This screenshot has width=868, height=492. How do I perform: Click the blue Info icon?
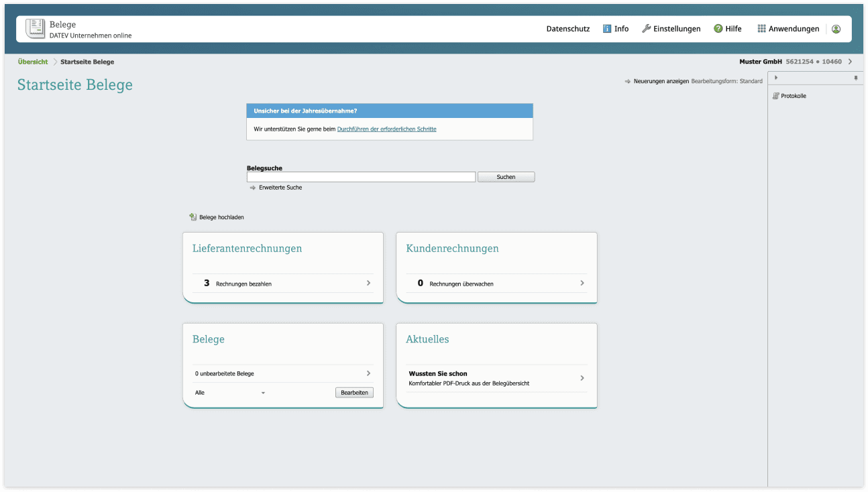[x=606, y=28]
